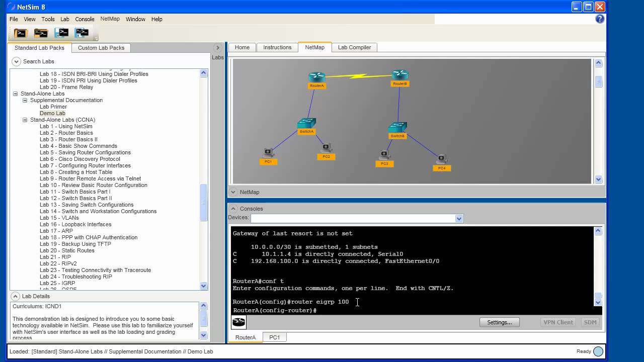
Task: Collapse the Stand-Alone Labs tree node
Action: 16,94
